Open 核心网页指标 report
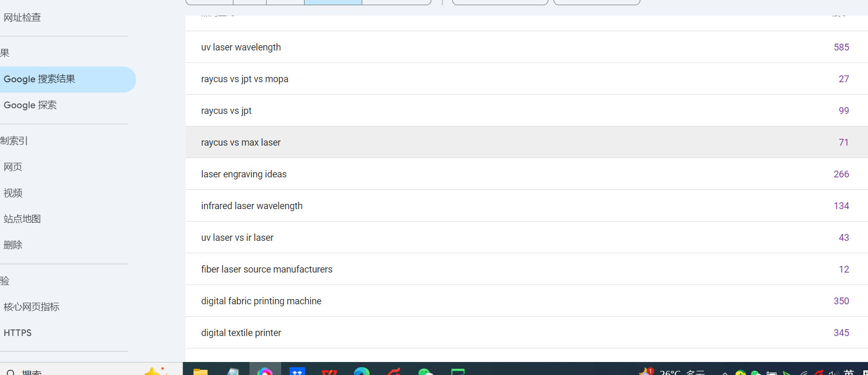Screen dimensions: 868x375 pyautogui.click(x=32, y=307)
